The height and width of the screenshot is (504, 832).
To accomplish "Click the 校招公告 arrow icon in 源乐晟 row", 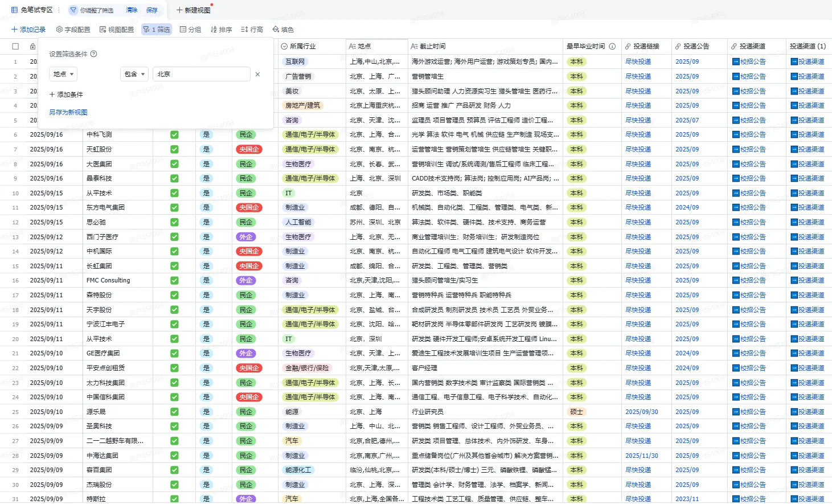I will coord(736,412).
